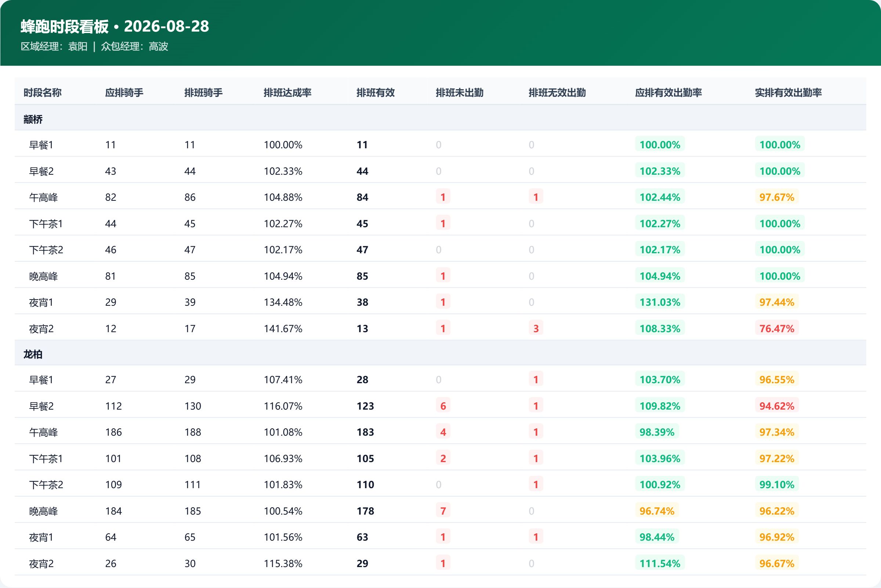
Task: Click the red 3 badge under 排班无效出勤
Action: (536, 329)
